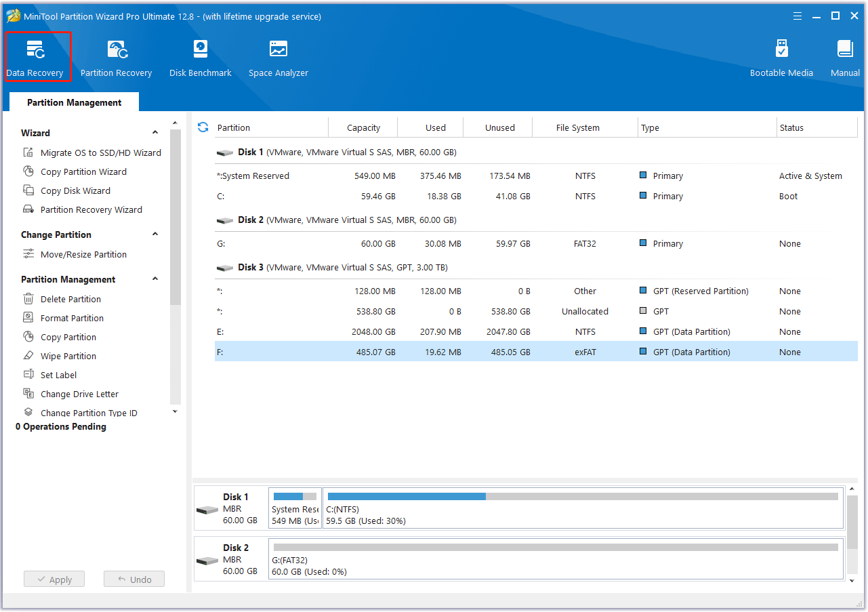
Task: Open the Manual book icon
Action: [x=845, y=49]
